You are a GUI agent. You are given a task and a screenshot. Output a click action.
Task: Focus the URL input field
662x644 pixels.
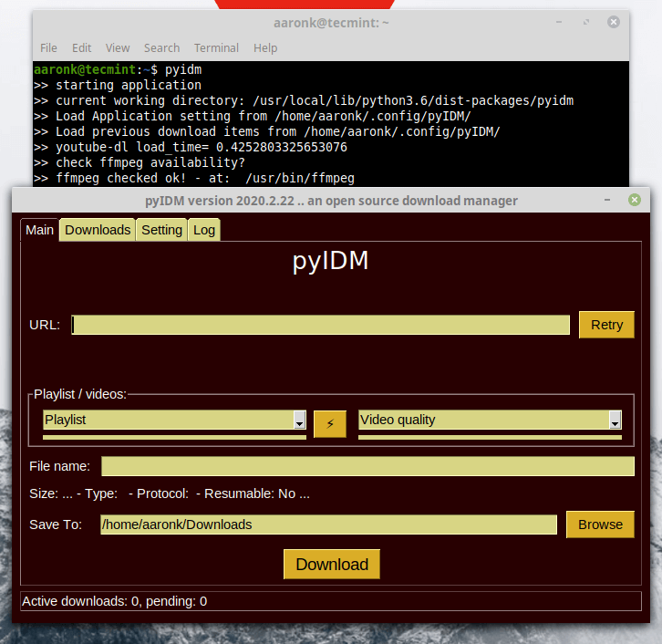click(x=320, y=325)
